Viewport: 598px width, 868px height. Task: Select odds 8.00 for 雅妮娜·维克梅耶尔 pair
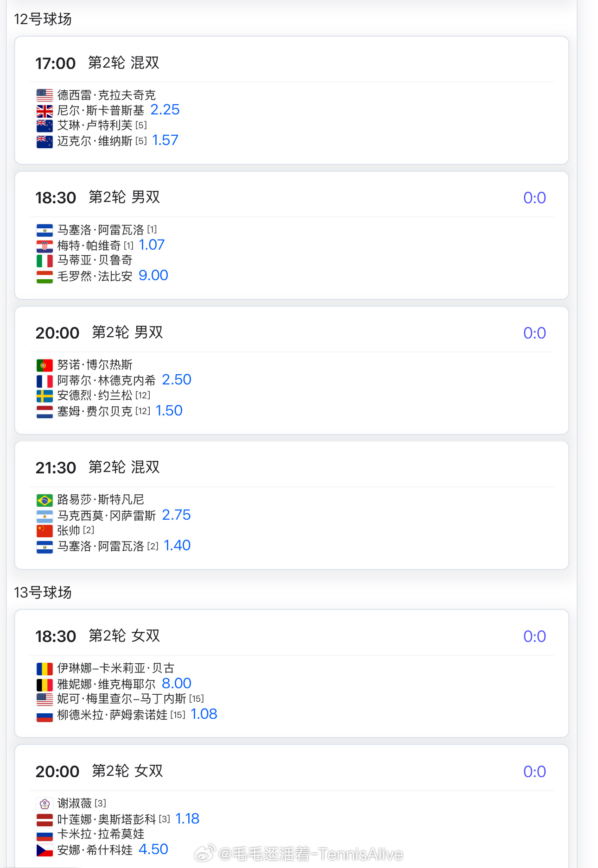click(177, 684)
